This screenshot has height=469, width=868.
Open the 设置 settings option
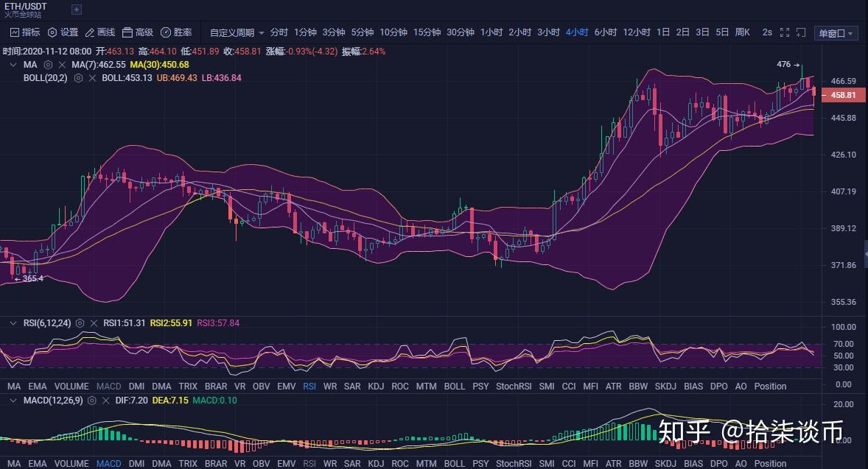[63, 32]
